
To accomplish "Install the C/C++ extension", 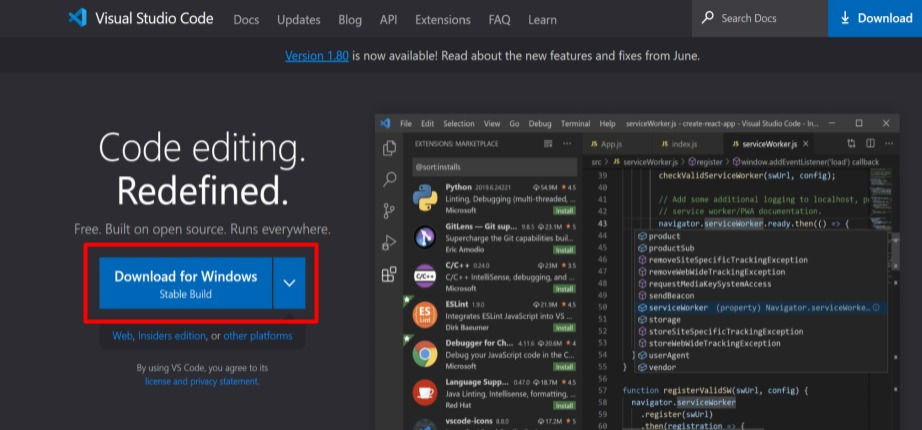I will coord(564,289).
